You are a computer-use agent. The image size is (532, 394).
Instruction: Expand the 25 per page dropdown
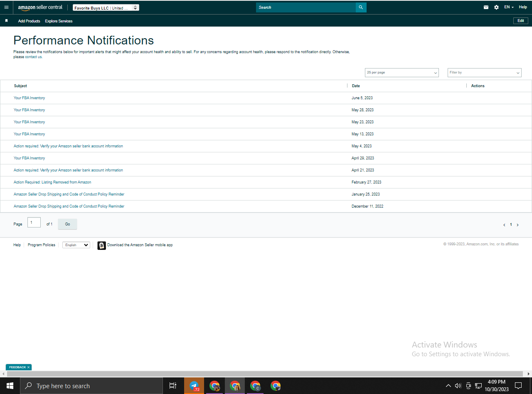(x=402, y=73)
